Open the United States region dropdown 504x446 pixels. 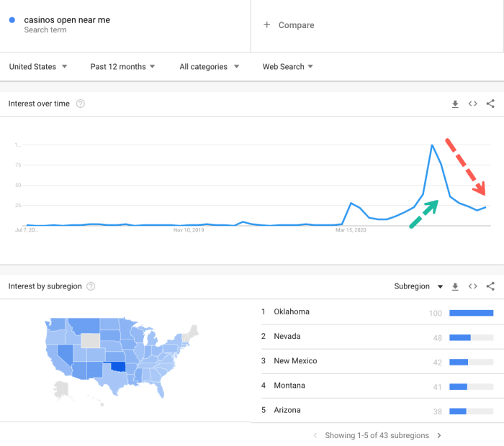click(38, 66)
